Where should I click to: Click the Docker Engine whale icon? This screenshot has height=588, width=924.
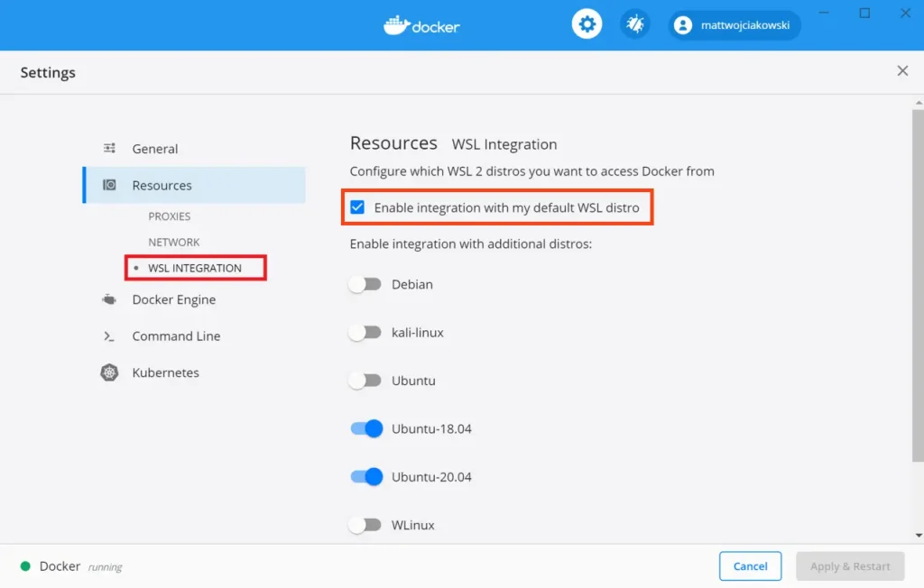pos(109,299)
